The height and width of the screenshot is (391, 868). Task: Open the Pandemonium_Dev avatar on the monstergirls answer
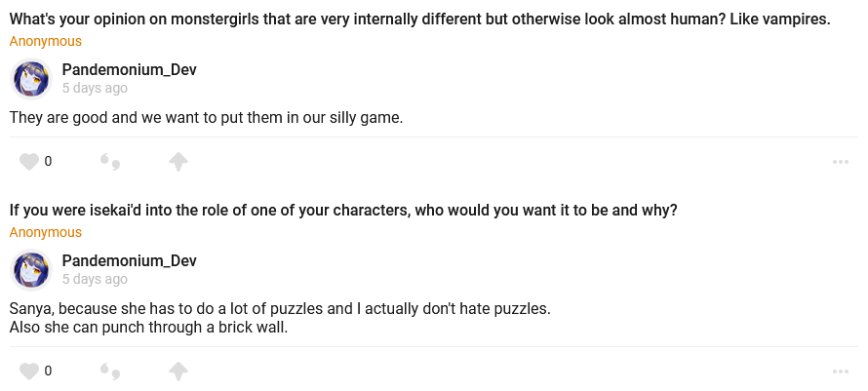click(x=31, y=78)
